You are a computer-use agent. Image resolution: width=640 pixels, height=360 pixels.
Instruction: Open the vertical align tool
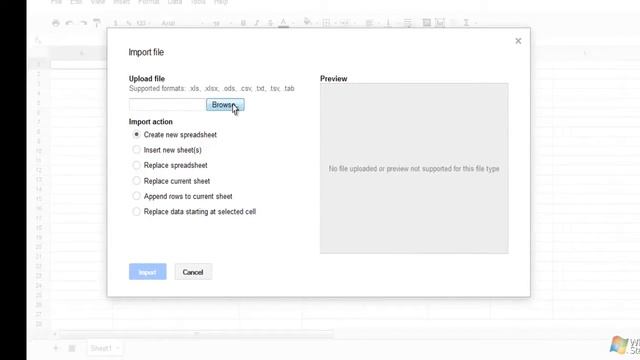[x=390, y=23]
